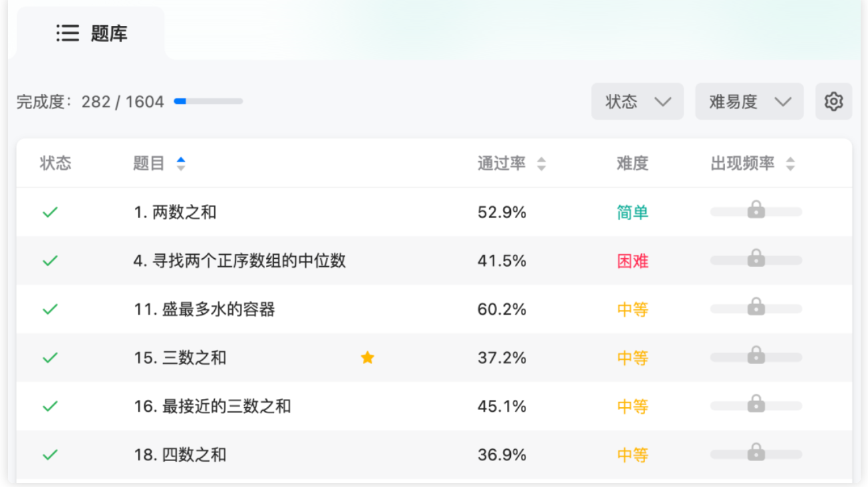Open problem 18. 四数之和

tap(180, 455)
